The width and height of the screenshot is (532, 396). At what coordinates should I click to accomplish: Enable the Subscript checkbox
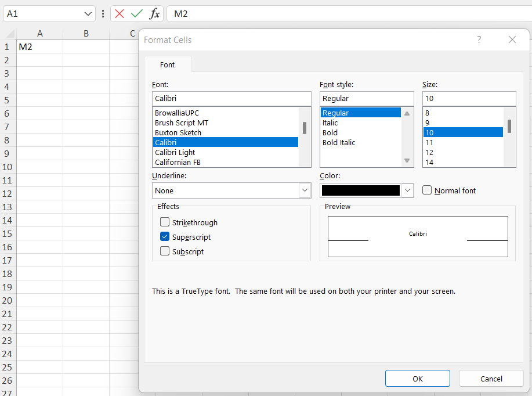tap(165, 251)
